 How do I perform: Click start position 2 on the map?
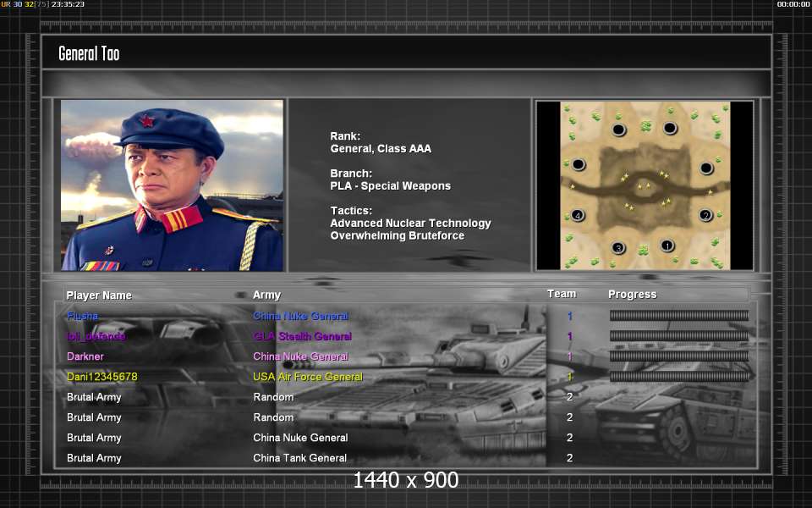tap(705, 215)
